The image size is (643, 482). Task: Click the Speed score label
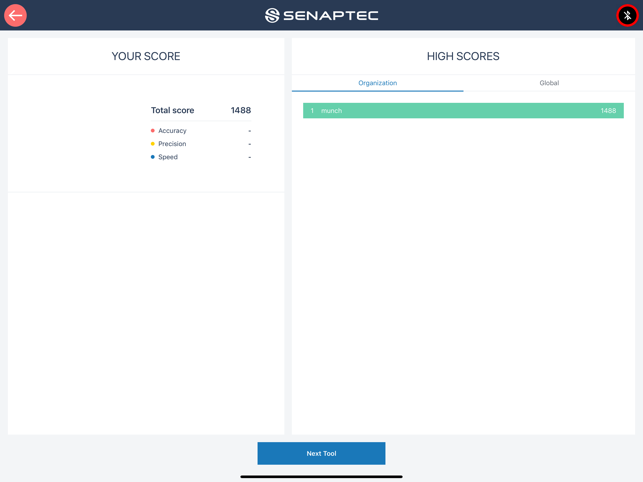168,157
